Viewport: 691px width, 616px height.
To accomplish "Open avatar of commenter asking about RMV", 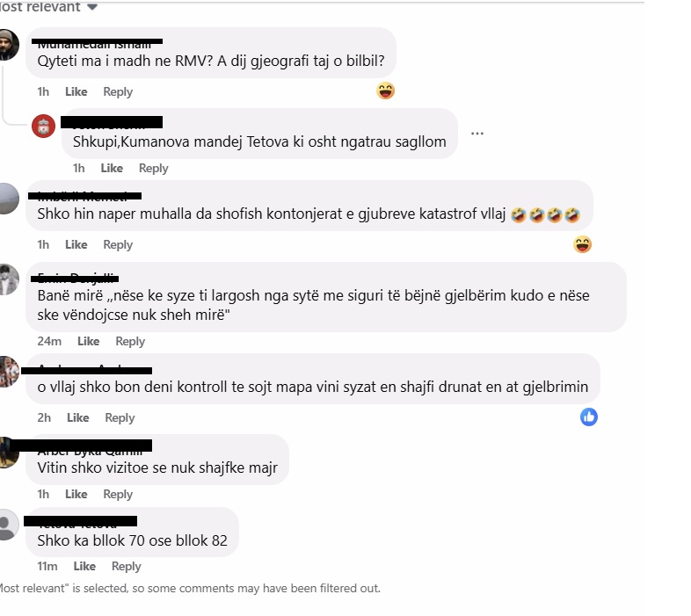I will pos(9,45).
